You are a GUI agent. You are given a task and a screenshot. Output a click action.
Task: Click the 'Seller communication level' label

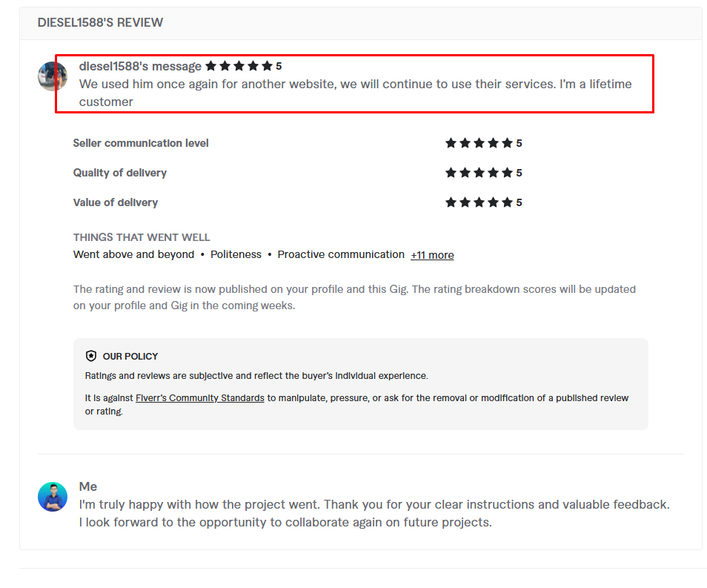click(x=141, y=143)
